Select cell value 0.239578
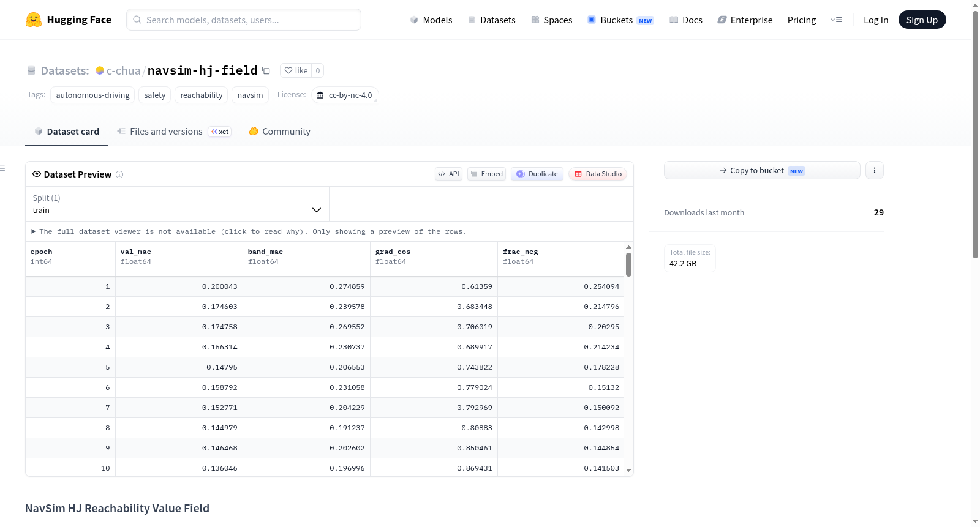Image resolution: width=980 pixels, height=527 pixels. (347, 307)
